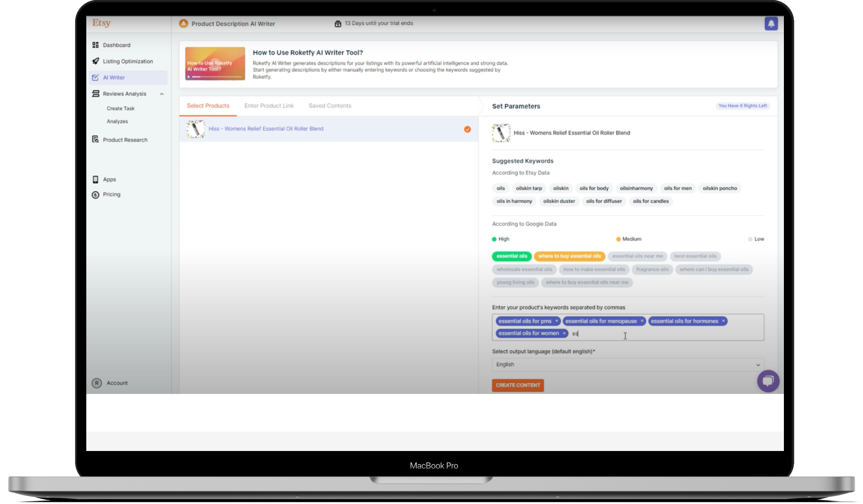863x504 pixels.
Task: Add the oils for candles keyword chip
Action: click(x=651, y=201)
